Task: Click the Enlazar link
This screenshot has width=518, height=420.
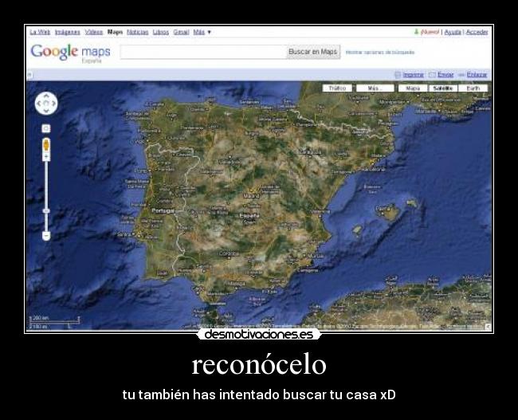Action: click(x=477, y=75)
